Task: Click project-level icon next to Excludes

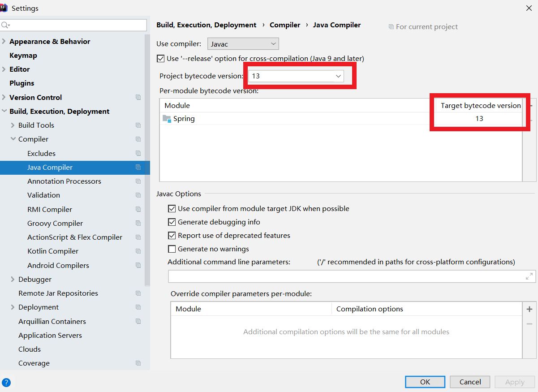Action: tap(138, 153)
